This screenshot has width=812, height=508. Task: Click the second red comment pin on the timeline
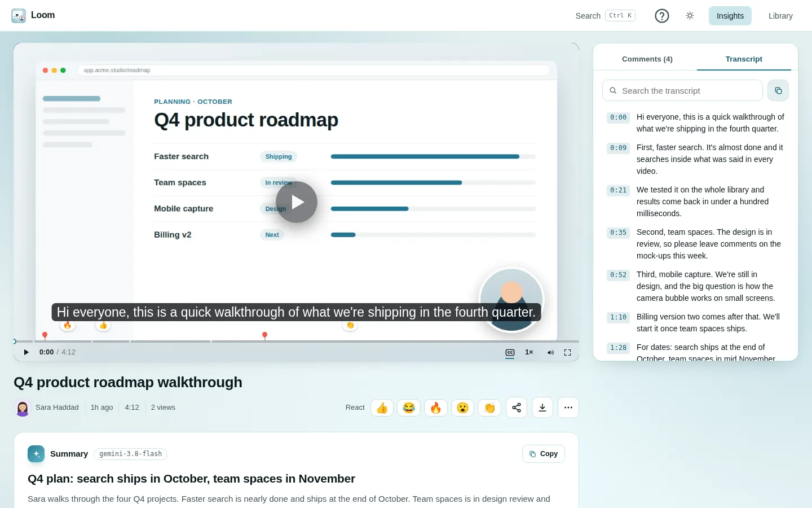(264, 336)
